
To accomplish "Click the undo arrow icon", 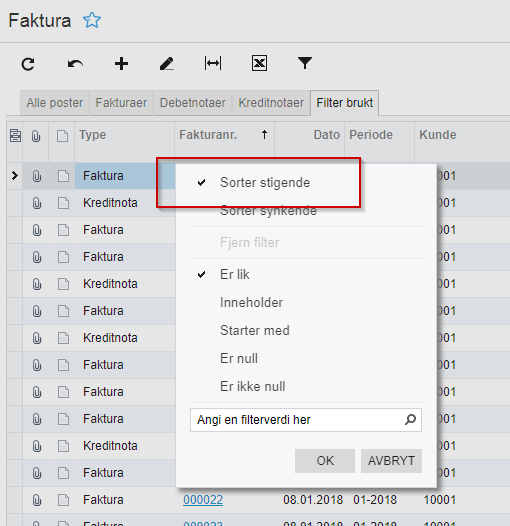I will point(75,64).
